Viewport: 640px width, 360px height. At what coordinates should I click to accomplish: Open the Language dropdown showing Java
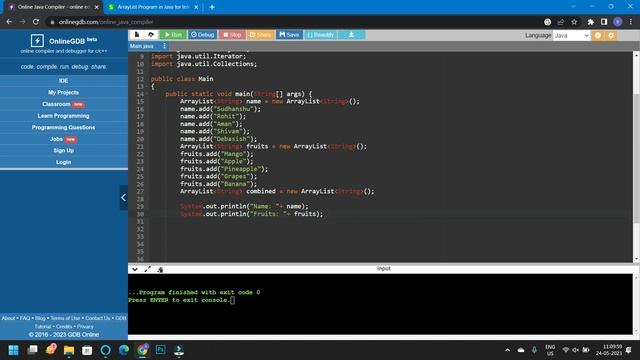571,36
